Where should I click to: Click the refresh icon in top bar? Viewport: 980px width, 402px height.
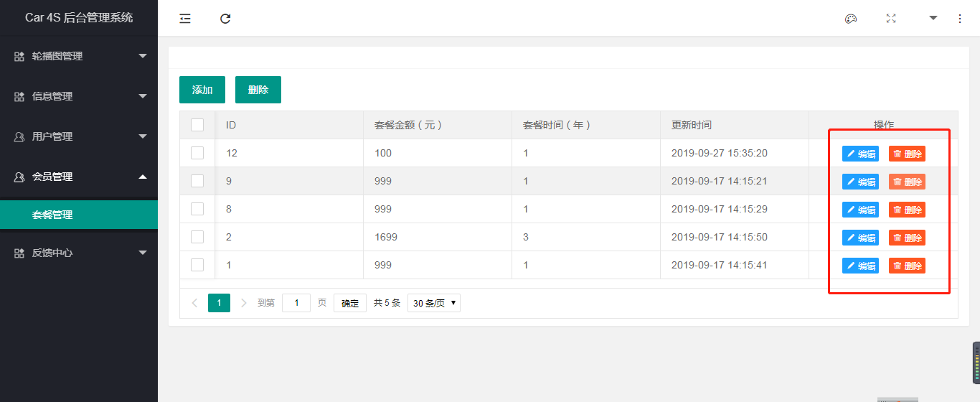point(225,19)
